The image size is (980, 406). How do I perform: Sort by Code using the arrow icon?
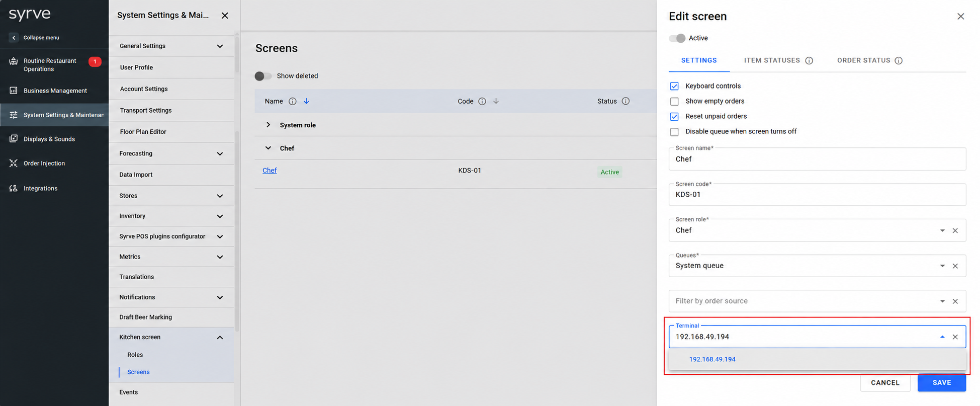pos(496,101)
